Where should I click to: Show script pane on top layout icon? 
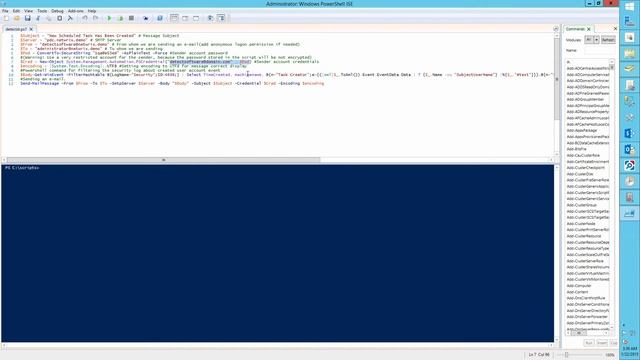174,18
